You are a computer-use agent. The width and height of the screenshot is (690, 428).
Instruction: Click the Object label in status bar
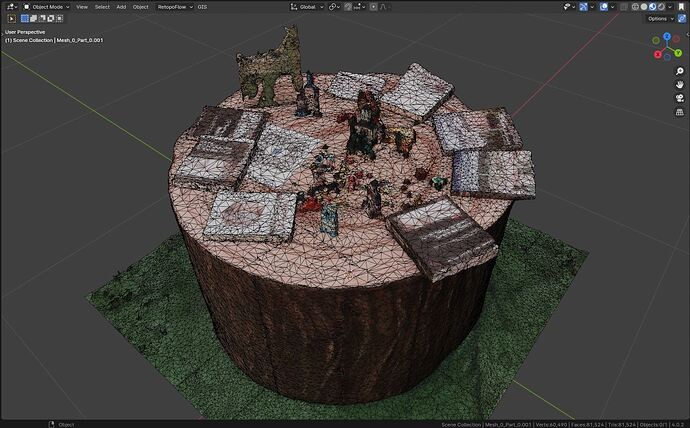[66, 424]
